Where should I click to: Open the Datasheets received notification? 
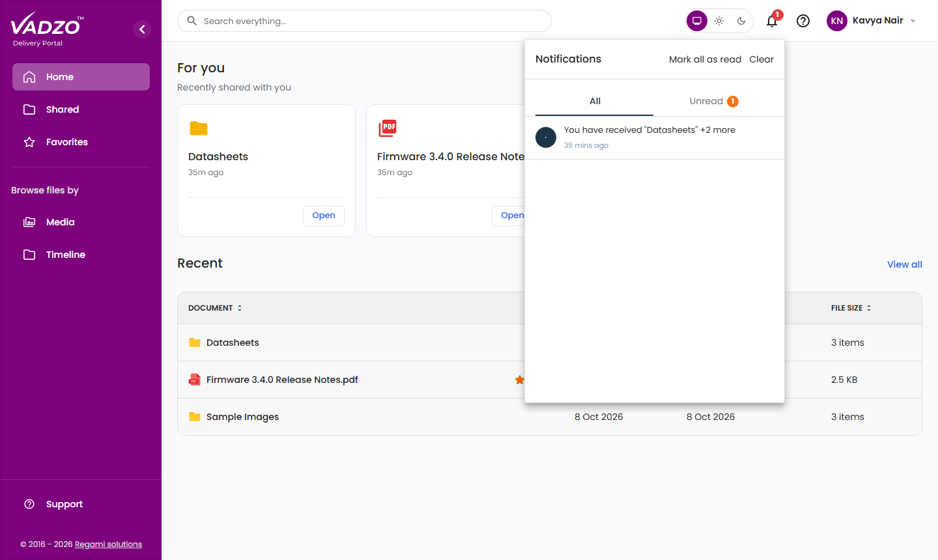(655, 137)
